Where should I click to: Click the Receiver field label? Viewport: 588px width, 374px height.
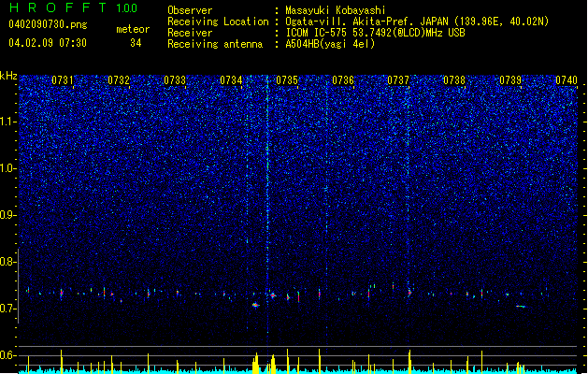[190, 33]
